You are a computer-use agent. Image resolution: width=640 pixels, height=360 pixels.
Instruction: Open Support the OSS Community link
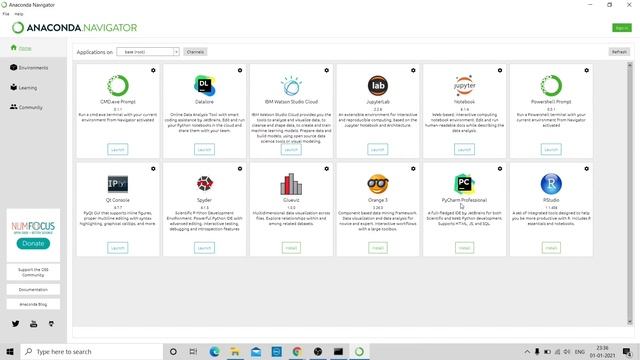33,272
